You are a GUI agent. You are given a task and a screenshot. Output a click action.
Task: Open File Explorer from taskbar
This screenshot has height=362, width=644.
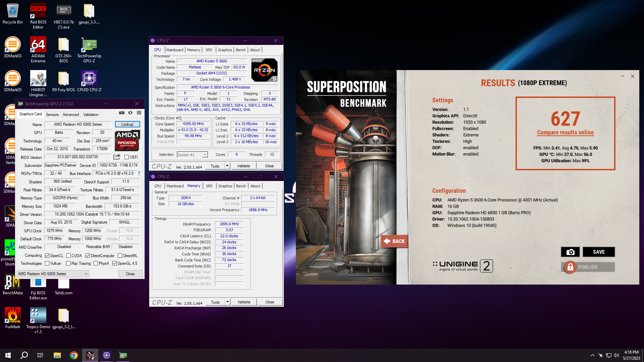(x=57, y=355)
